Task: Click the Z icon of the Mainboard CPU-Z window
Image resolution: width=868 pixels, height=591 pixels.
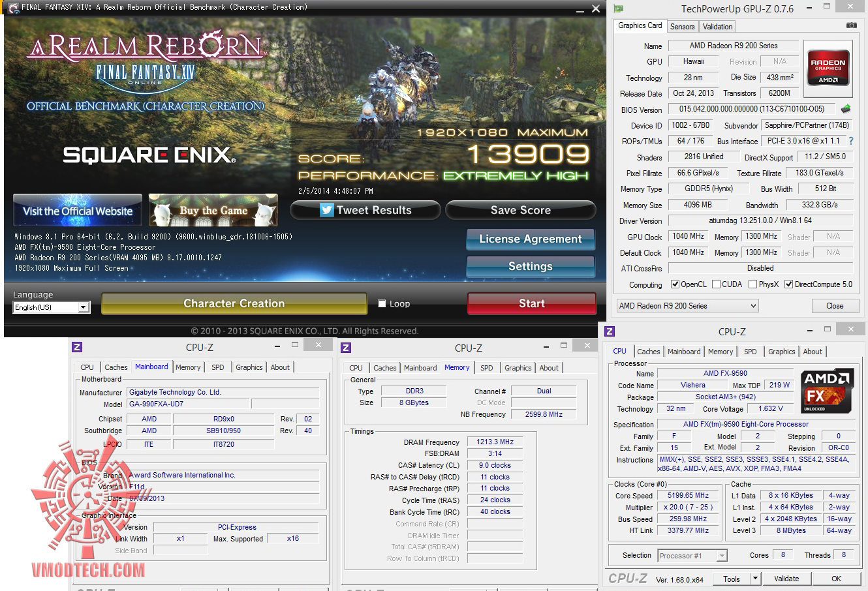Action: (76, 347)
